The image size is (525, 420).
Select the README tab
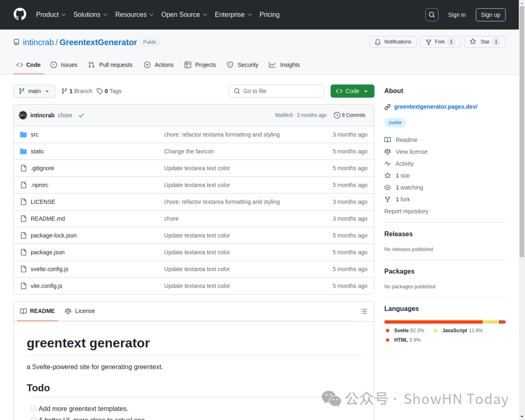[37, 311]
